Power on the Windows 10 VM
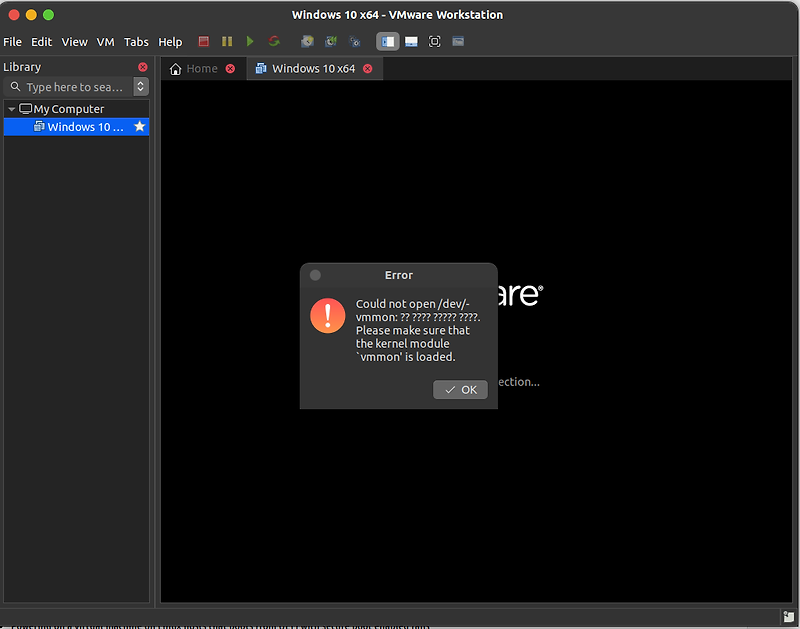Viewport: 800px width, 629px height. point(250,41)
